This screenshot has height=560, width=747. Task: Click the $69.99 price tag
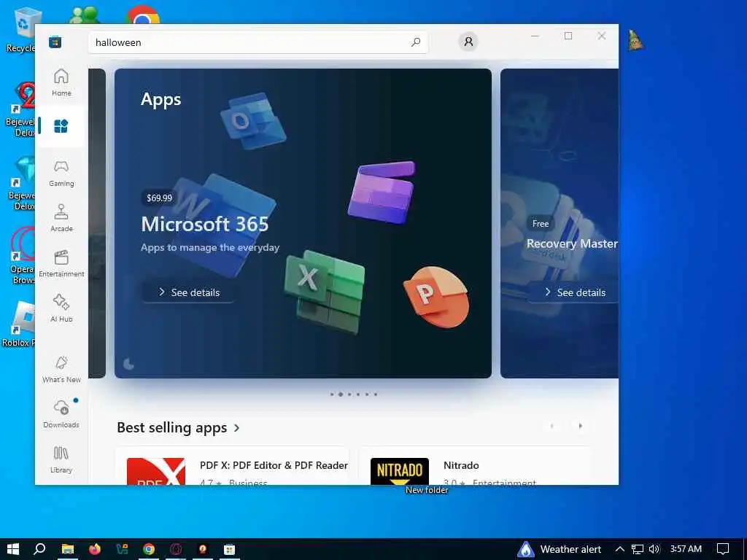(x=159, y=198)
